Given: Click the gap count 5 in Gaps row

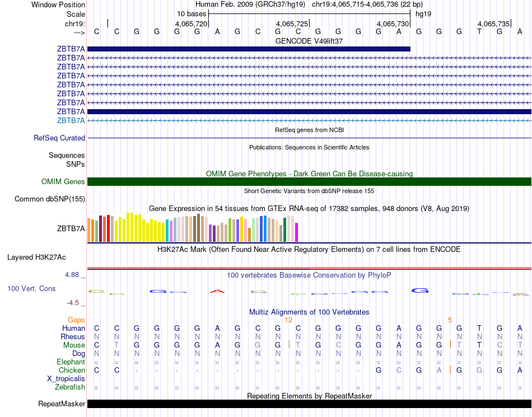Looking at the screenshot, I should 450,320.
